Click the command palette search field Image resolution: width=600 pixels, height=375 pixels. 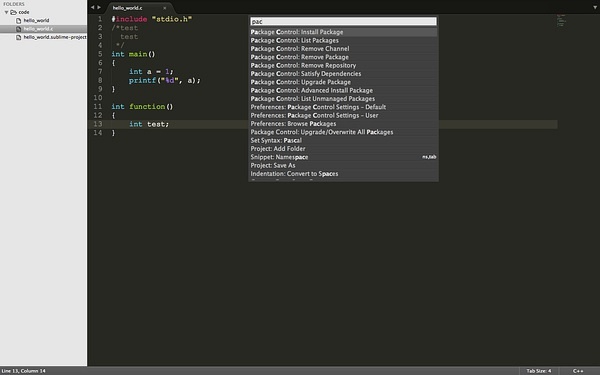pos(343,21)
